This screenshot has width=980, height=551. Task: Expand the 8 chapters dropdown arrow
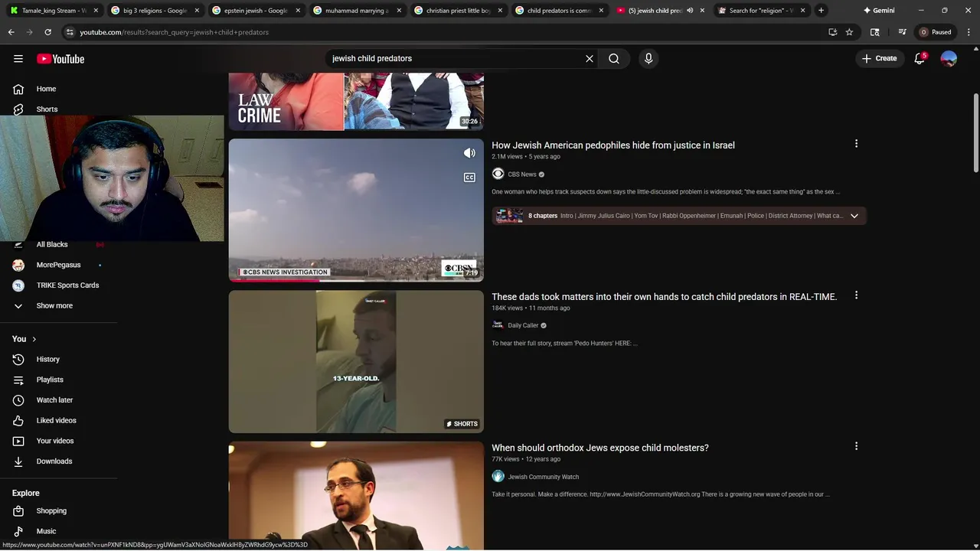point(854,216)
